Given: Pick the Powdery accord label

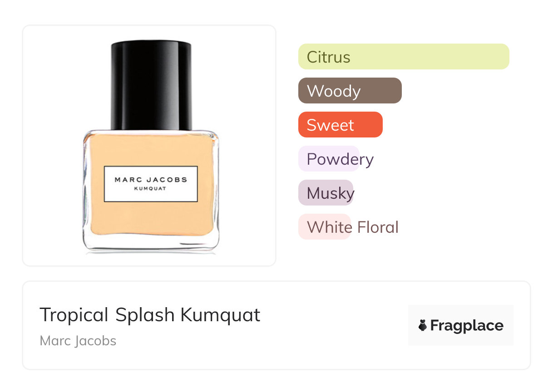Looking at the screenshot, I should click(340, 159).
